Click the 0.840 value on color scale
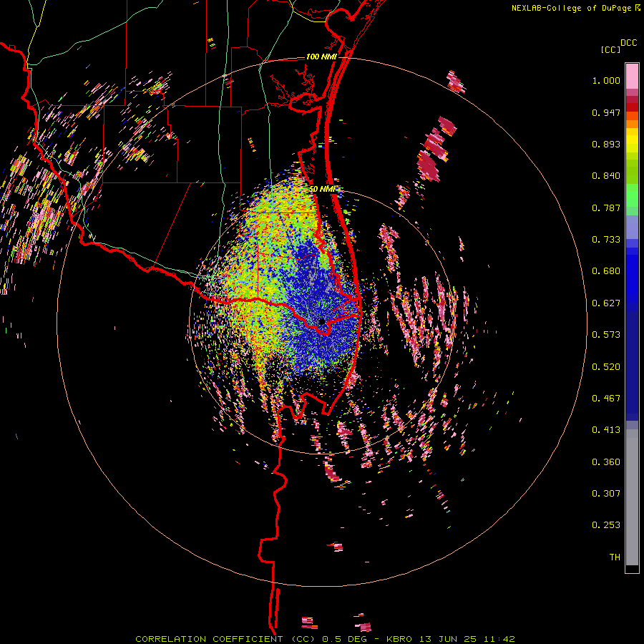644x644 pixels. coord(606,176)
